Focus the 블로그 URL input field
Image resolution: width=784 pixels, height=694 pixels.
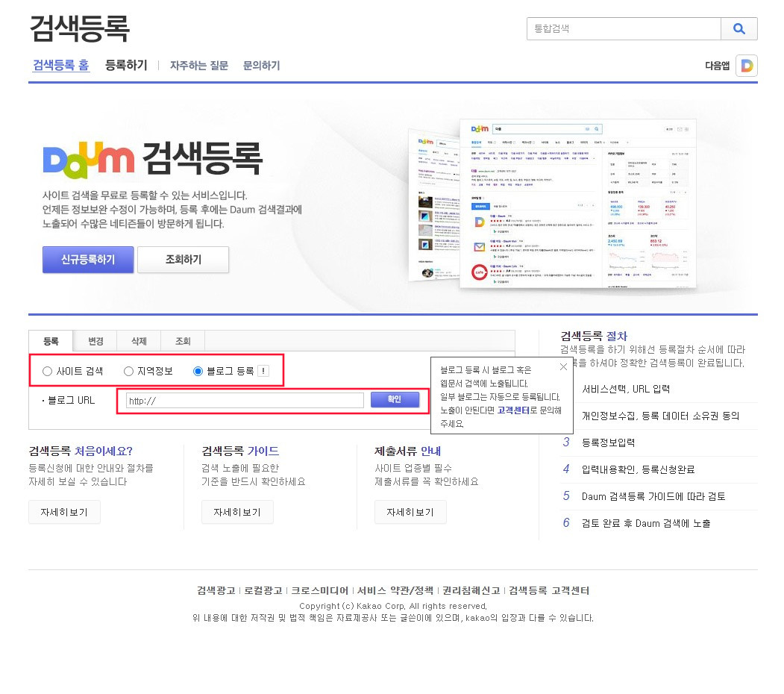click(x=245, y=400)
